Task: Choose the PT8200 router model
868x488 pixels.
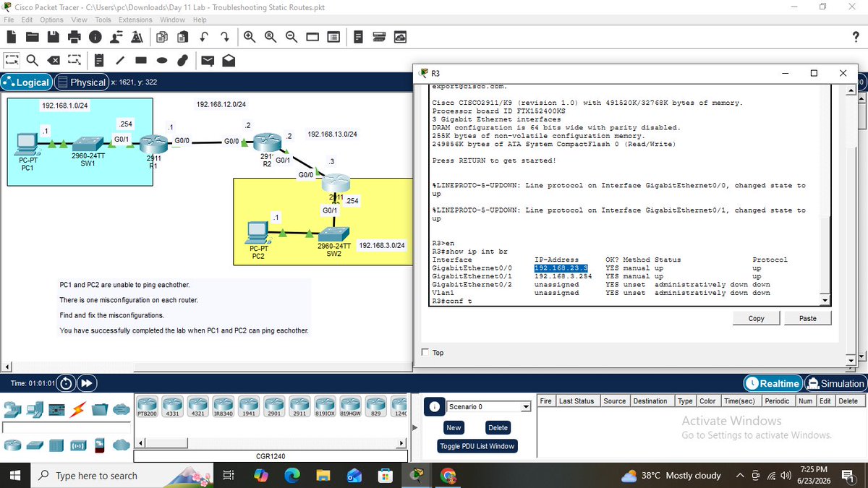Action: click(147, 406)
